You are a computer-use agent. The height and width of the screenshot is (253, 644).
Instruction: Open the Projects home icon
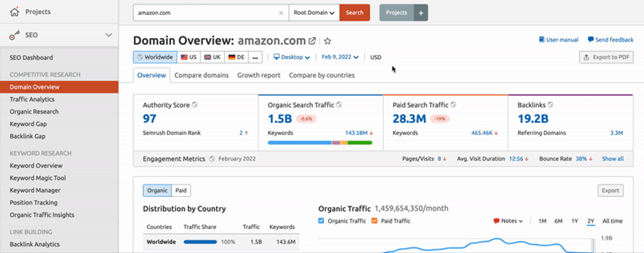coord(14,12)
